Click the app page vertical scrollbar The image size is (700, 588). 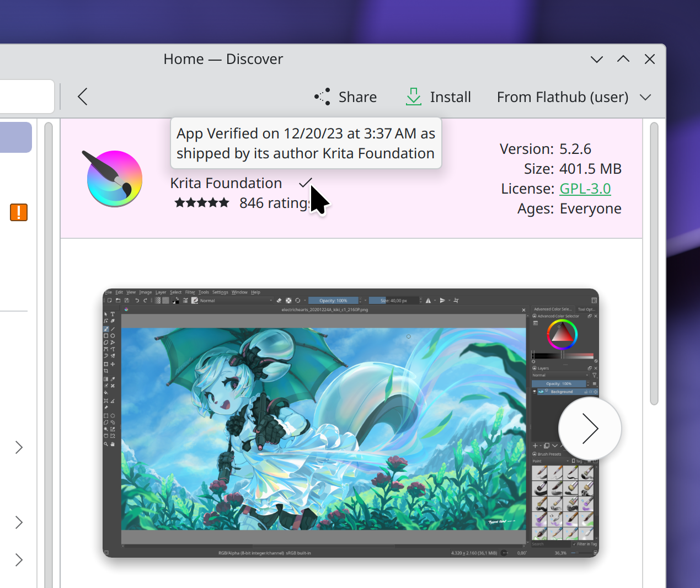(654, 265)
